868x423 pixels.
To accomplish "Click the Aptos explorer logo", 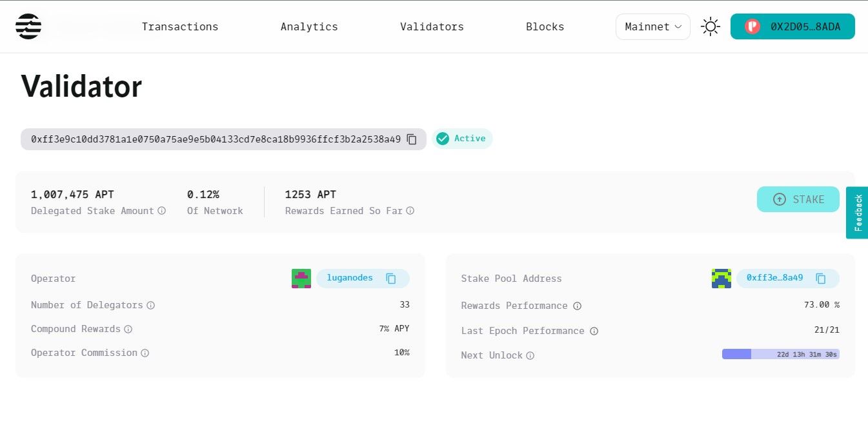I will 28,26.
